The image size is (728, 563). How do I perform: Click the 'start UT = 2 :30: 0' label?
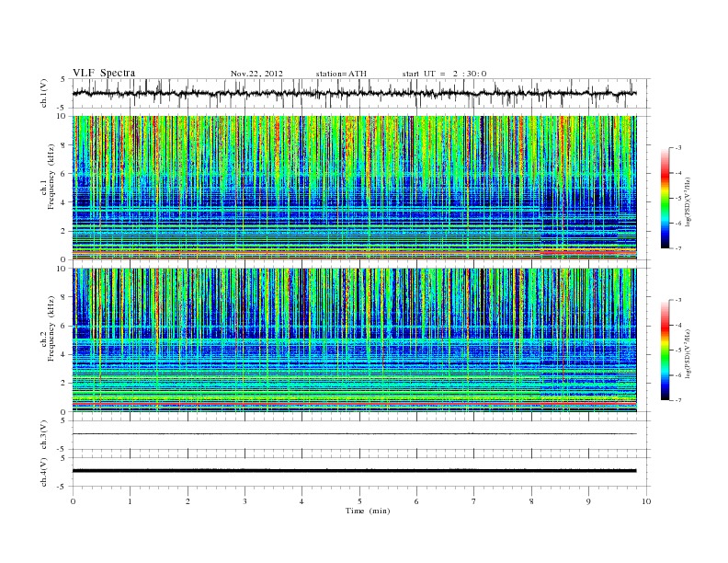pyautogui.click(x=444, y=74)
